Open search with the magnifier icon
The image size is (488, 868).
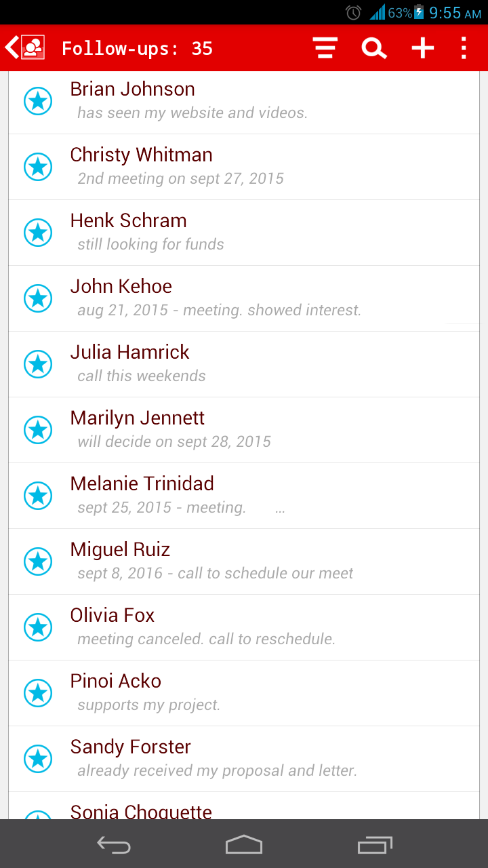pos(373,48)
